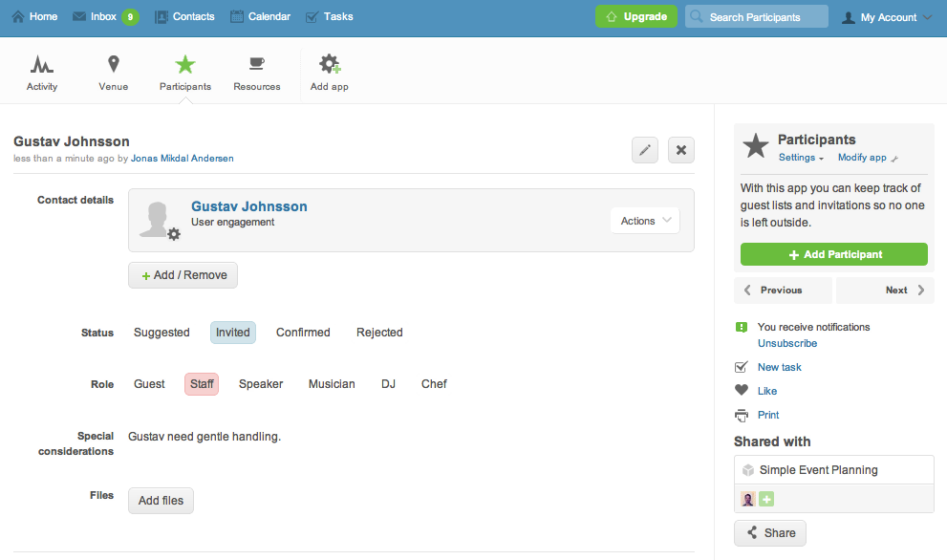The width and height of the screenshot is (947, 560).
Task: Set status to Rejected
Action: [x=379, y=333]
